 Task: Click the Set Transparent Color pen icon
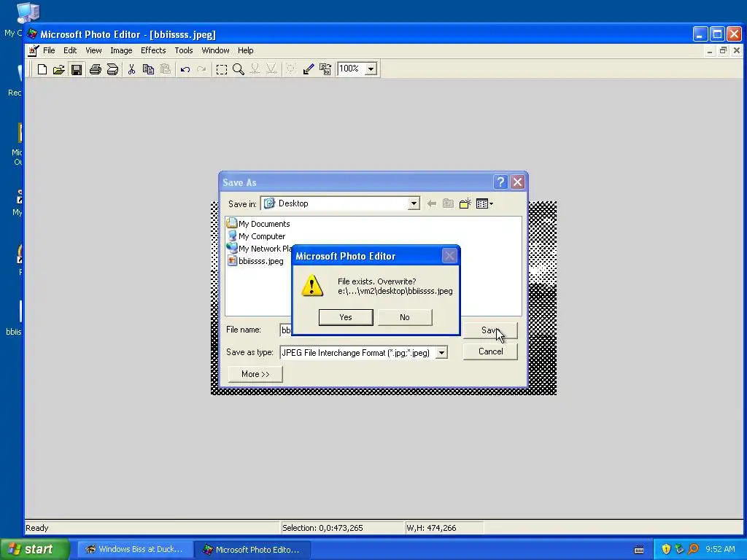[309, 69]
